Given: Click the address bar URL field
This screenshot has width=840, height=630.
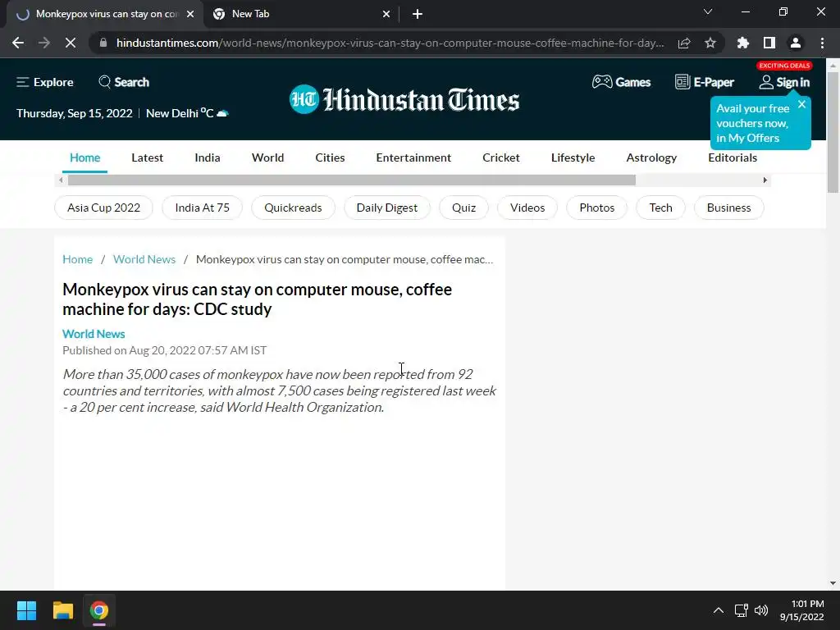Looking at the screenshot, I should [x=390, y=43].
